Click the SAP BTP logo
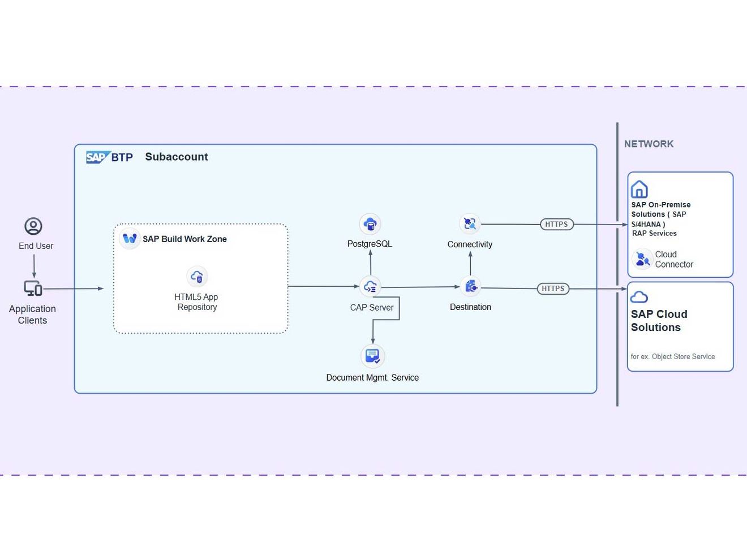747x560 pixels. pyautogui.click(x=109, y=157)
